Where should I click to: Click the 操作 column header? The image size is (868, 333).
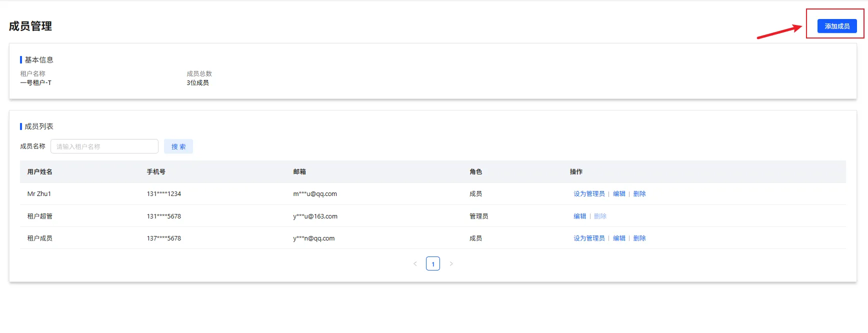click(x=576, y=172)
